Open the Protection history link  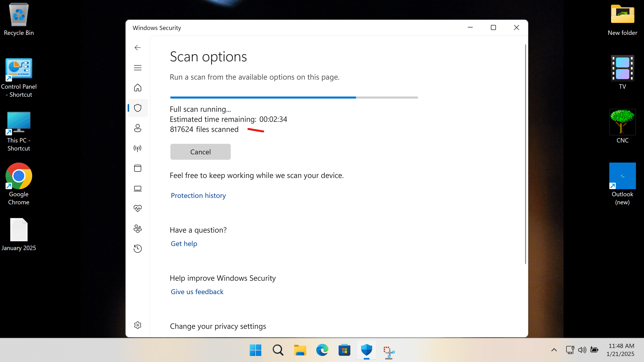coord(198,195)
